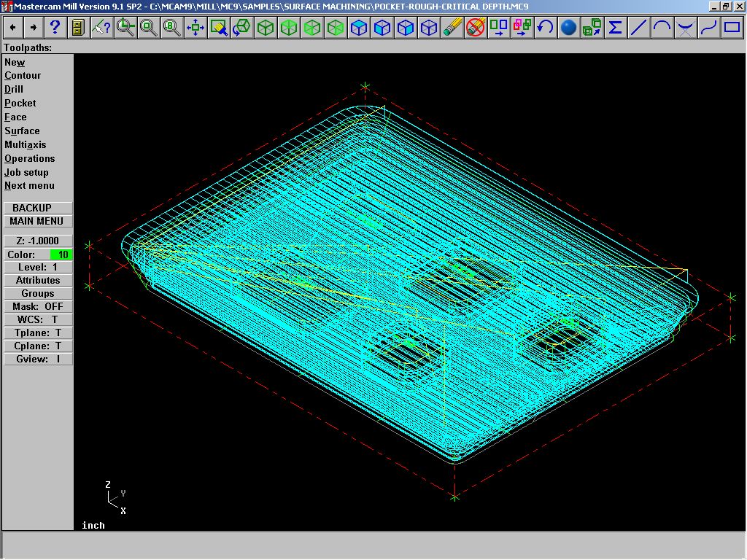Open the File cabinet icon
This screenshot has width=747, height=560.
coord(78,27)
